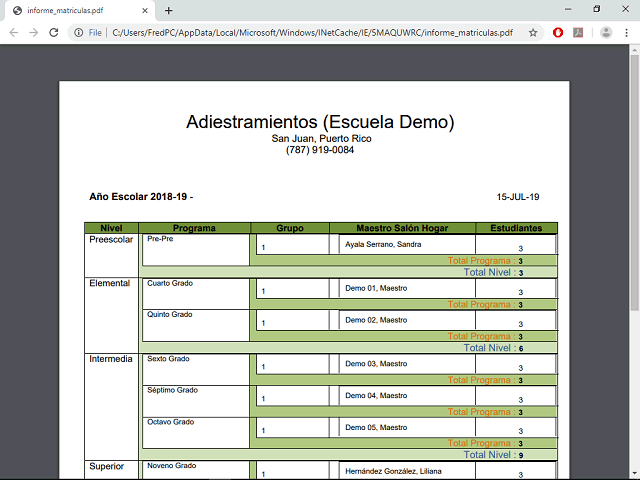Click group number 1 in Pre-Pre row
Image resolution: width=640 pixels, height=480 pixels.
pos(263,248)
